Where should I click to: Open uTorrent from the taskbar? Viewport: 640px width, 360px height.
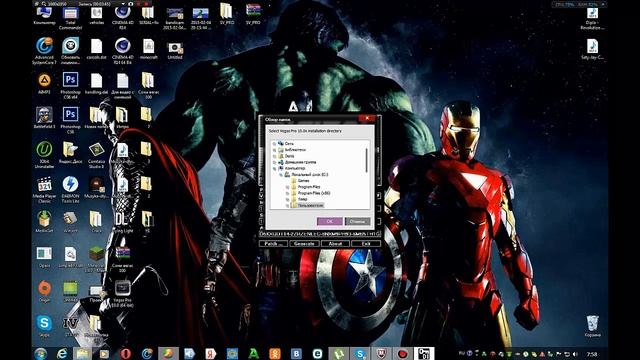[339, 353]
